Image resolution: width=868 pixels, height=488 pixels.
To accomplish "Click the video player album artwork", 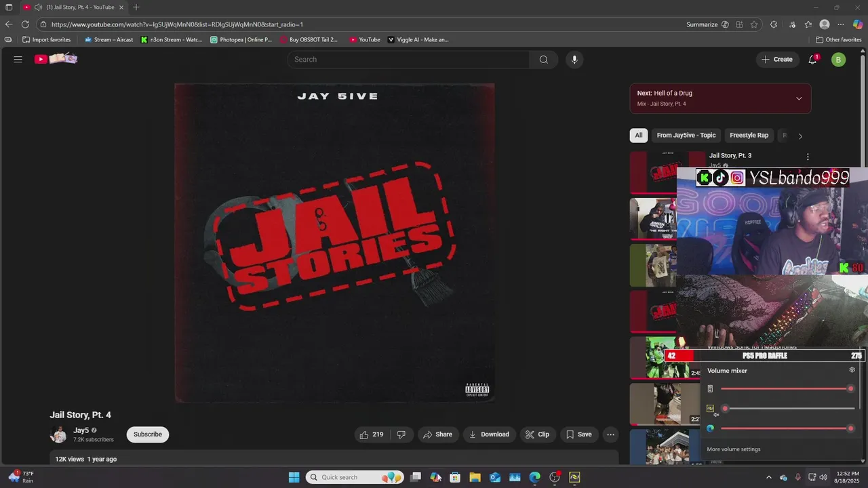I will click(x=334, y=243).
